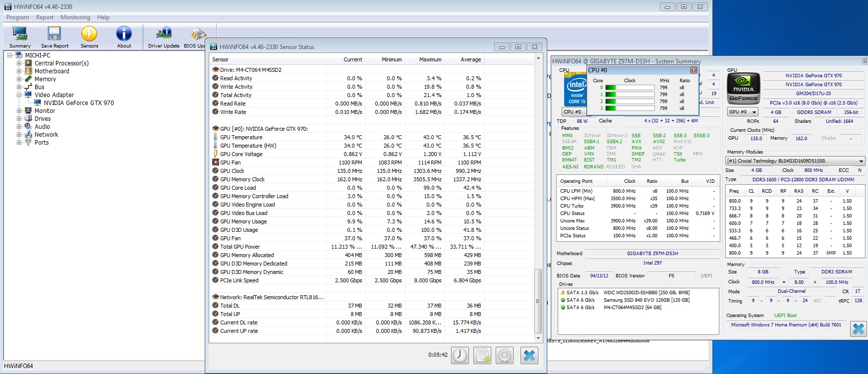
Task: Select NVIDIA GeForce GTX 970 tree item
Action: click(79, 103)
